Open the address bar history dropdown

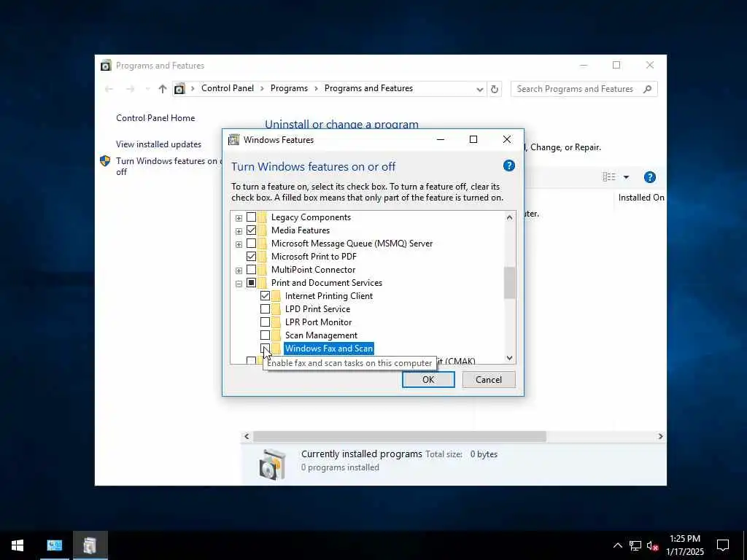[479, 90]
